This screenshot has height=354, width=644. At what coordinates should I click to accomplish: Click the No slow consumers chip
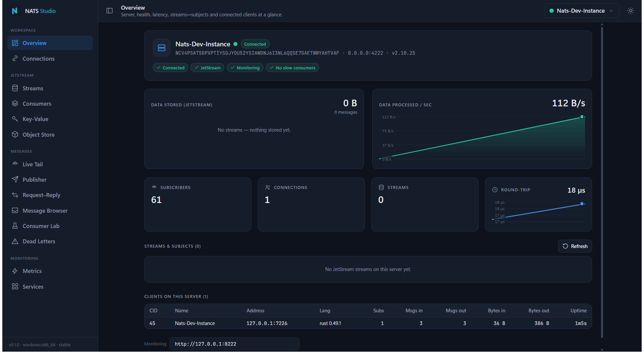(292, 68)
